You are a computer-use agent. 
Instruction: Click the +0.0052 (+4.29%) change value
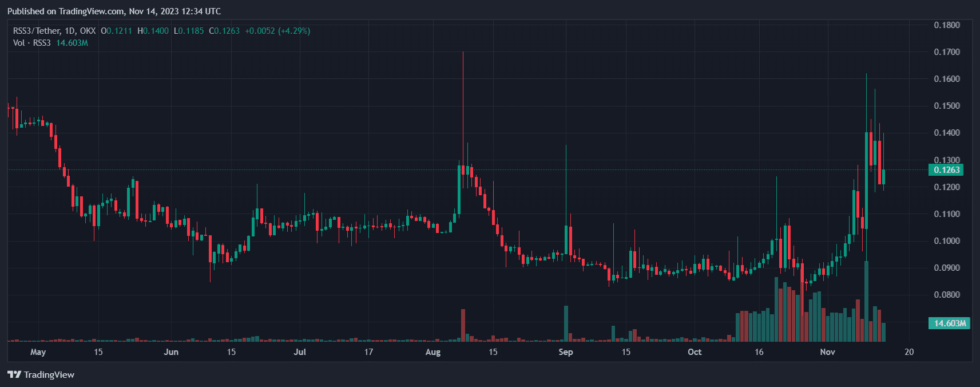277,31
